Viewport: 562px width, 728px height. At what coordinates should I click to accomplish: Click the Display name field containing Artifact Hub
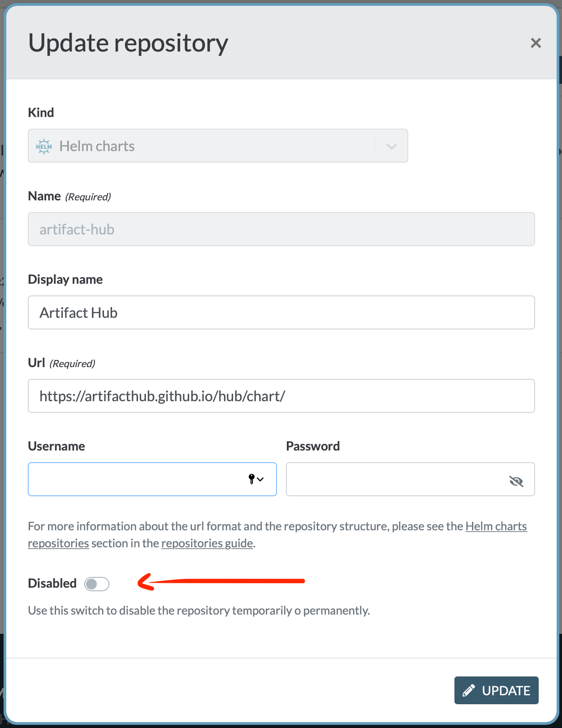coord(281,312)
